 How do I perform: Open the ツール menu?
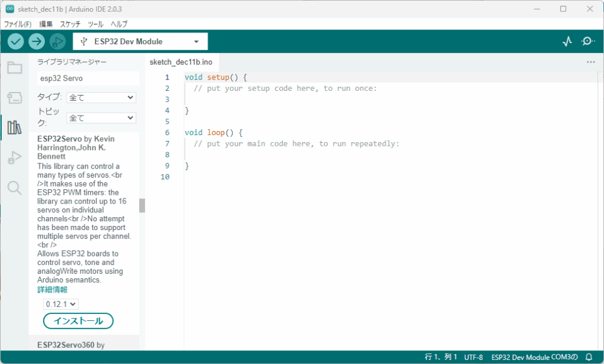click(x=96, y=24)
